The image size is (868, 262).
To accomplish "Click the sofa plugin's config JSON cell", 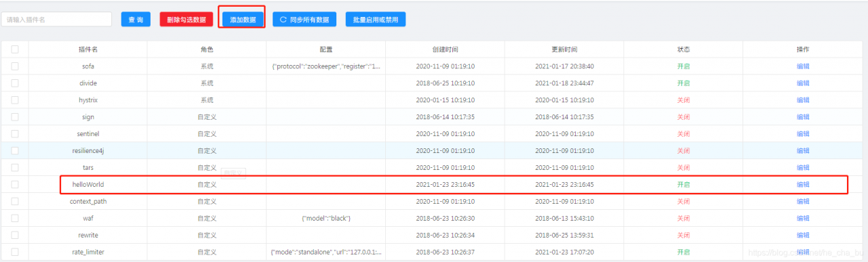I will 326,66.
